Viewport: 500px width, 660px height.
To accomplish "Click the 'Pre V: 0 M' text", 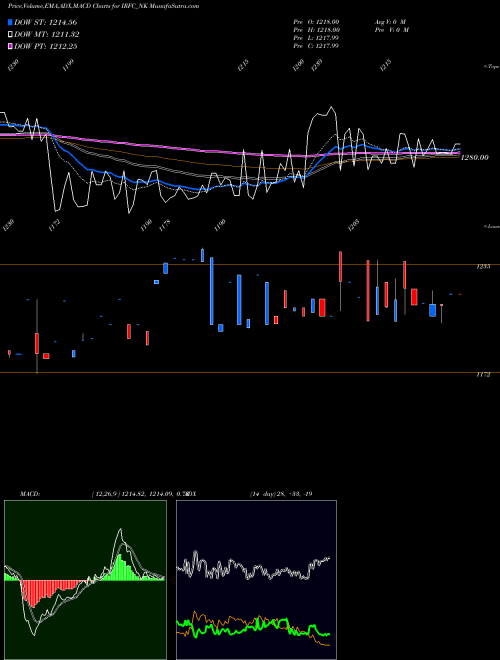I will pyautogui.click(x=392, y=30).
